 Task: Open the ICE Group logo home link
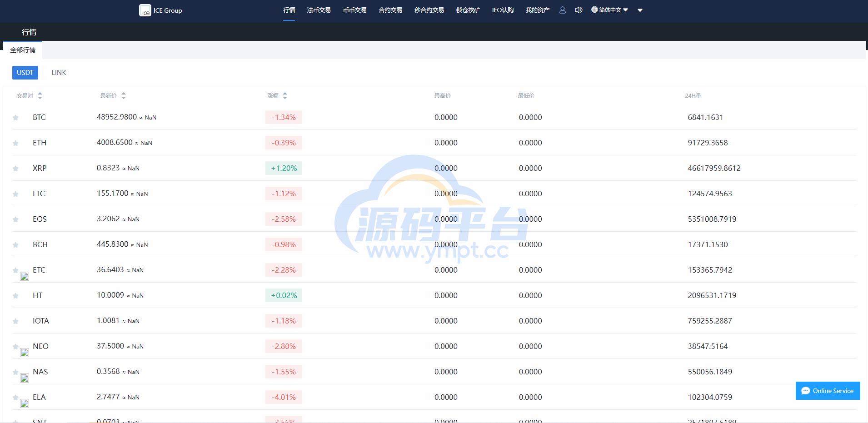161,10
